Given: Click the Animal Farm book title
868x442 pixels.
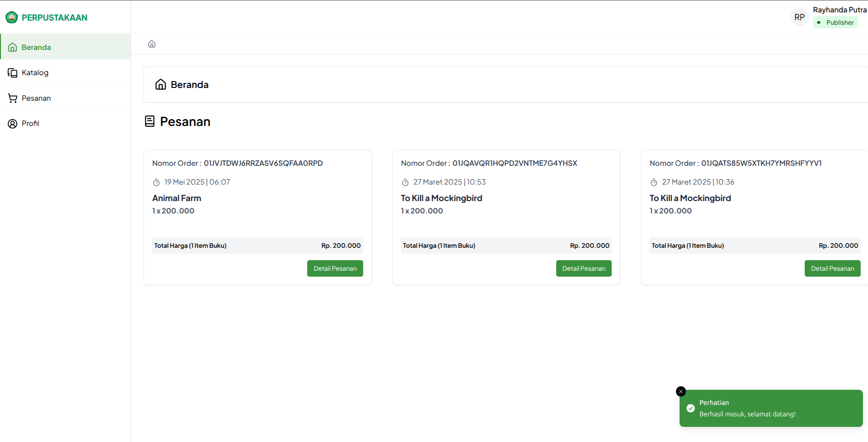Looking at the screenshot, I should click(177, 198).
